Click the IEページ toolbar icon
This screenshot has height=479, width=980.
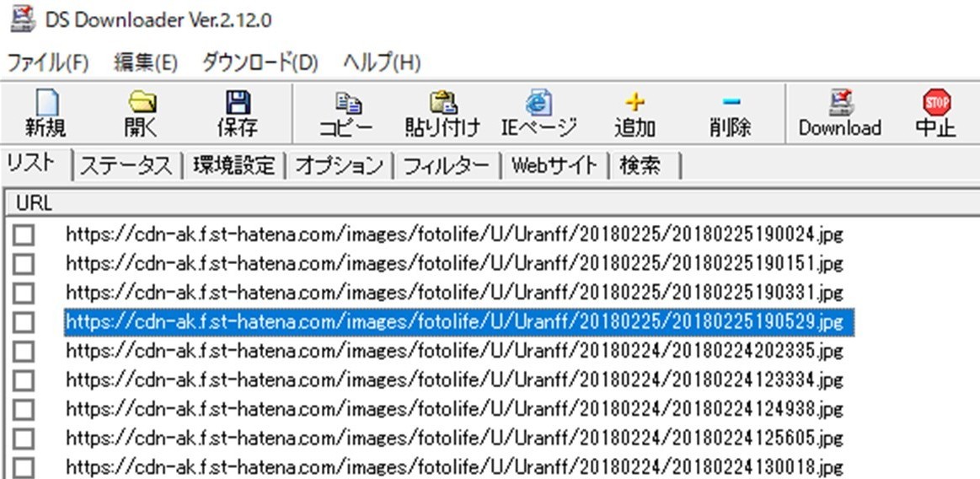538,103
